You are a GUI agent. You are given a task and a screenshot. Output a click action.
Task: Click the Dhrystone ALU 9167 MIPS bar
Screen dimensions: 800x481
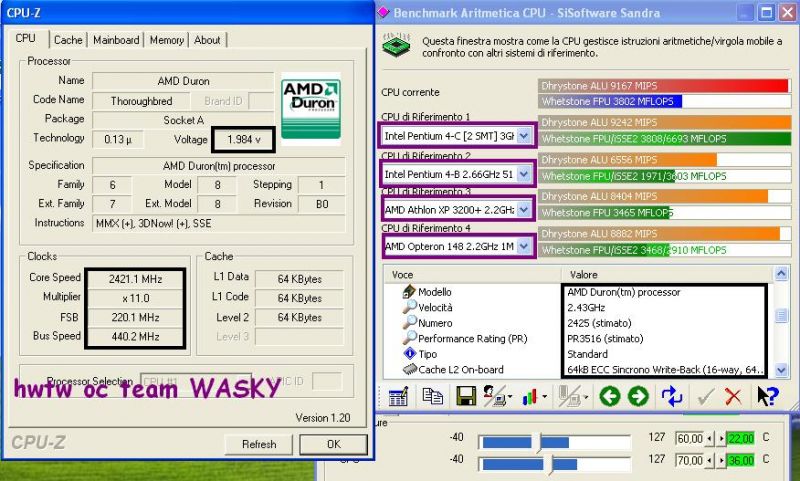664,86
